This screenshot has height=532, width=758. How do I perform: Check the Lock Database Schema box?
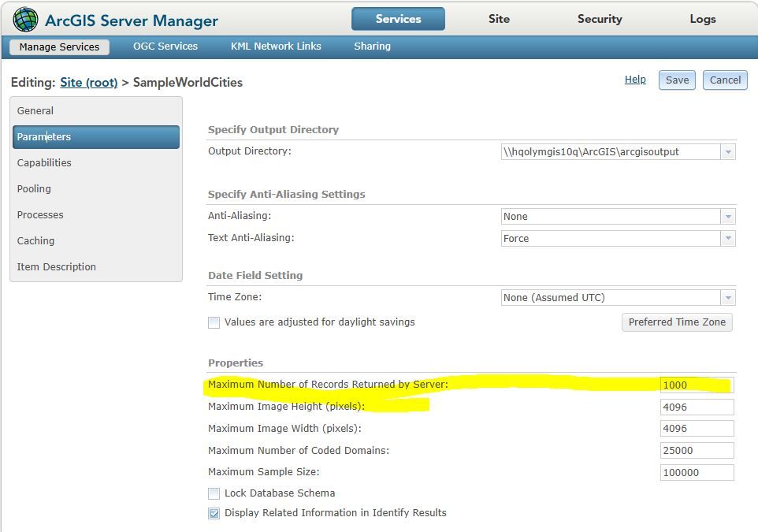coord(214,493)
